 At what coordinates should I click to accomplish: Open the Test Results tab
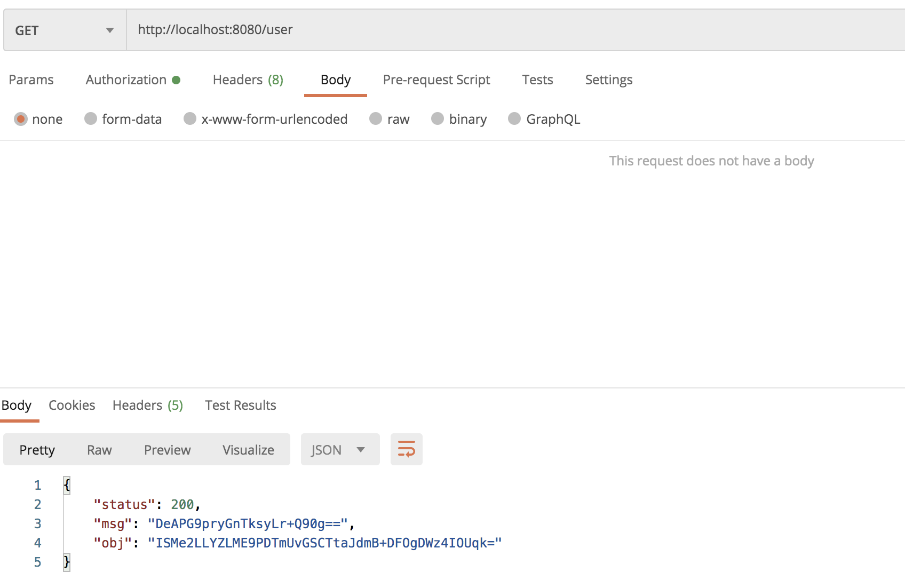tap(240, 405)
